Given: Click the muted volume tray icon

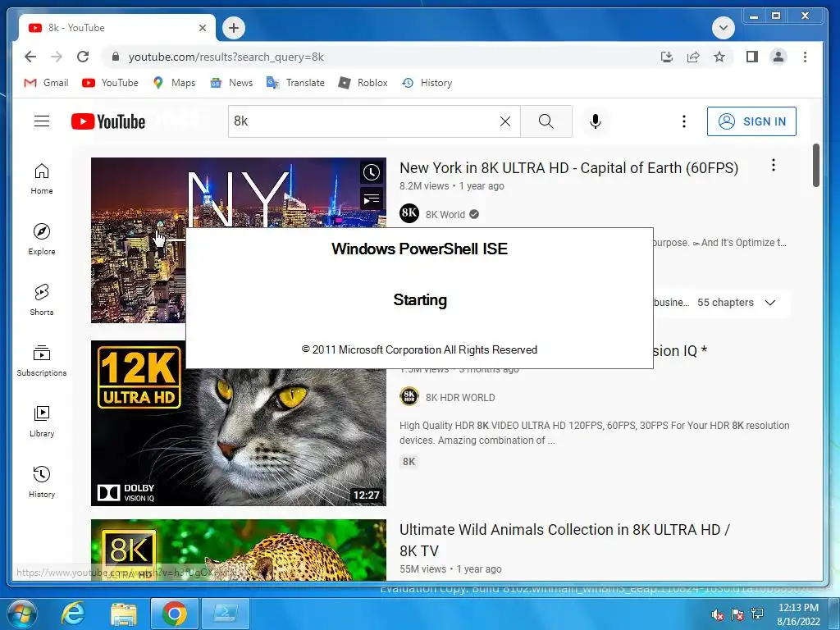Looking at the screenshot, I should [x=718, y=614].
